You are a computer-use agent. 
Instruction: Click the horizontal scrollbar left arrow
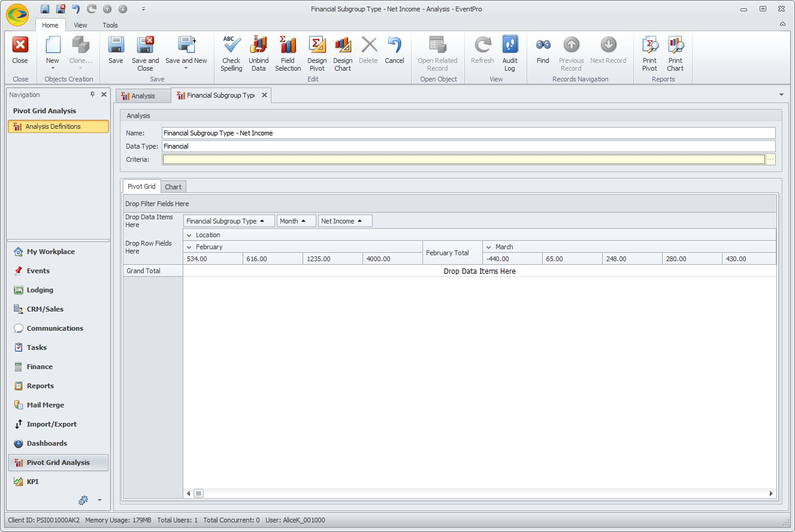pyautogui.click(x=188, y=494)
